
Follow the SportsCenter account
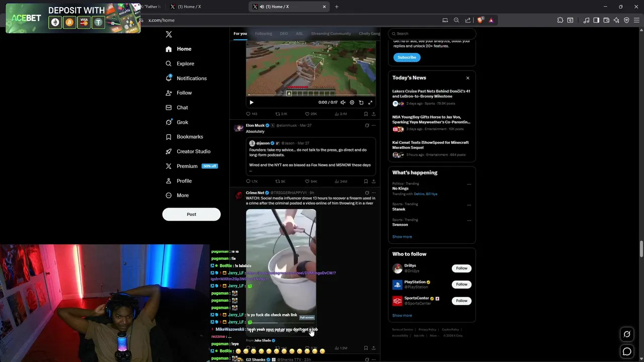tap(461, 301)
